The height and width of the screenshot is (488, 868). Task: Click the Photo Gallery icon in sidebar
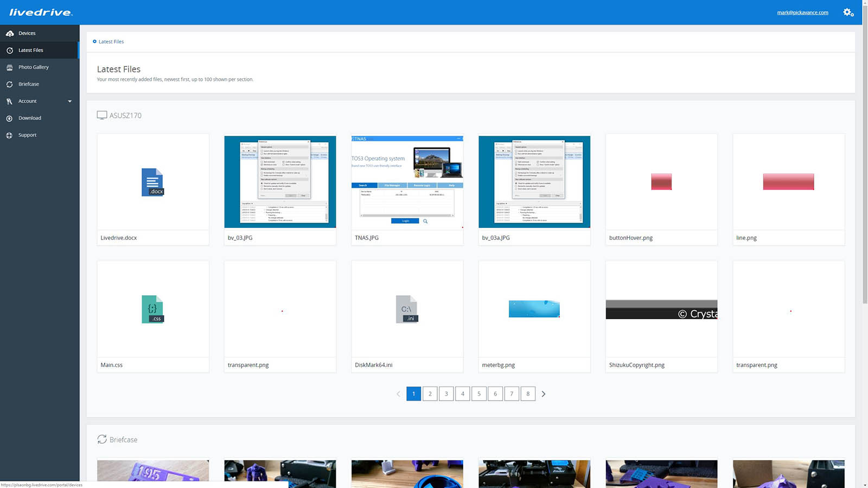click(10, 67)
